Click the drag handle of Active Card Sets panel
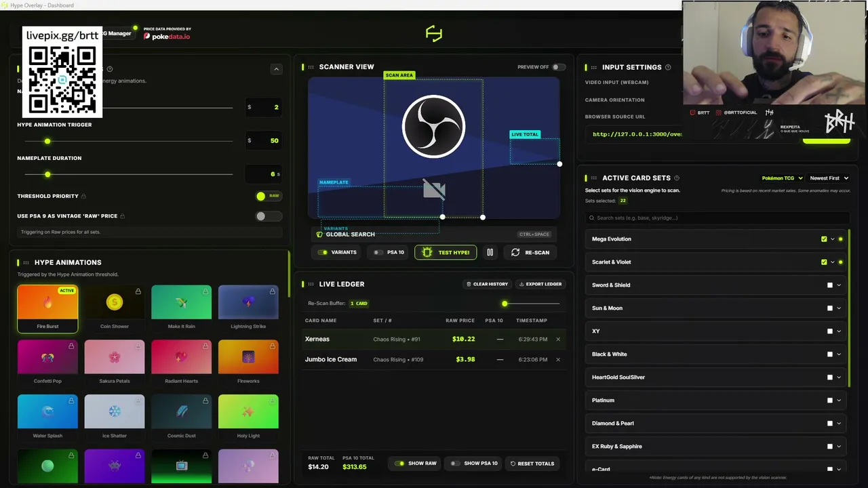 [594, 178]
